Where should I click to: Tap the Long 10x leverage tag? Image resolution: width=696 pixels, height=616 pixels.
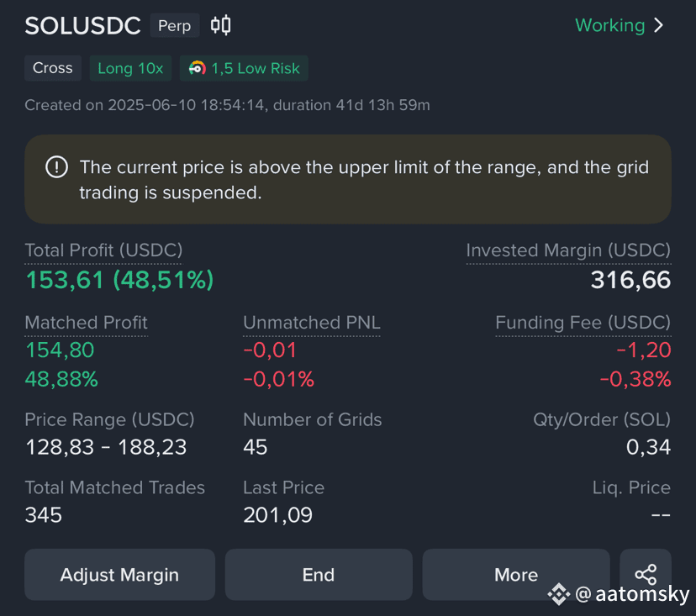[x=130, y=68]
